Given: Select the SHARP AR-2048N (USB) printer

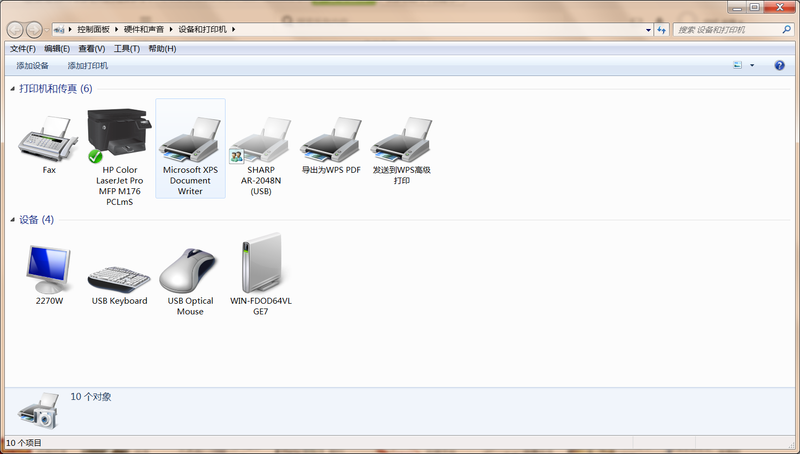Looking at the screenshot, I should click(x=261, y=140).
